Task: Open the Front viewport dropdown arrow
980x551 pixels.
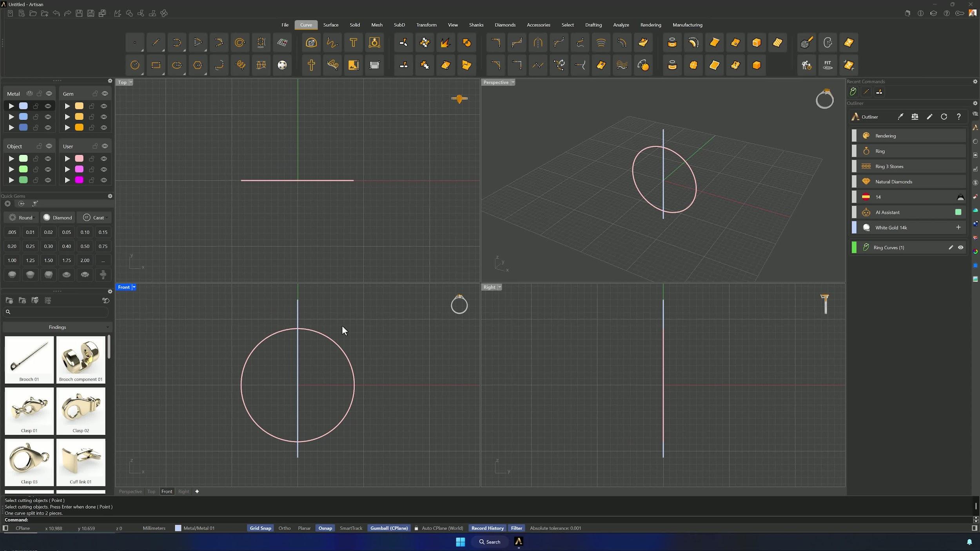Action: pos(134,287)
